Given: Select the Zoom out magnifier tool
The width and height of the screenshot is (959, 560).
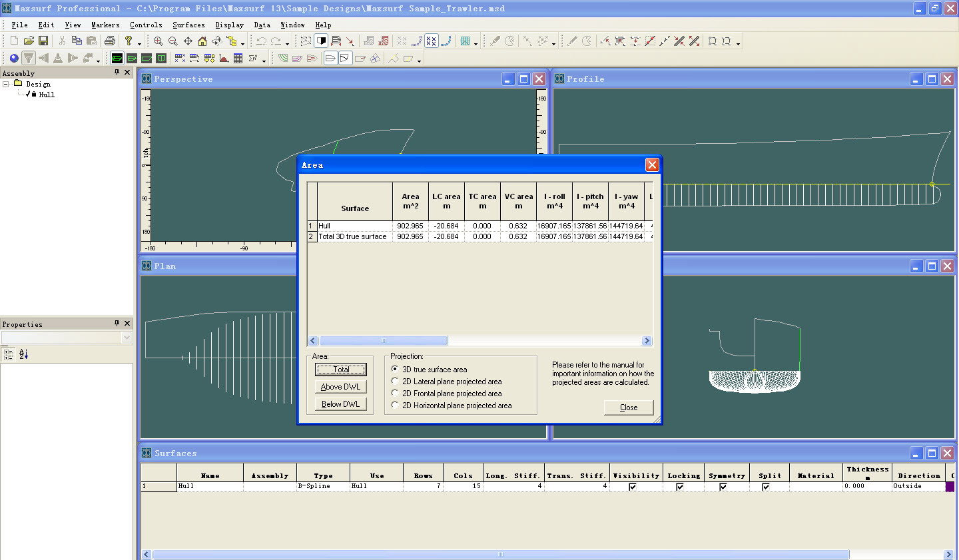Looking at the screenshot, I should [172, 41].
